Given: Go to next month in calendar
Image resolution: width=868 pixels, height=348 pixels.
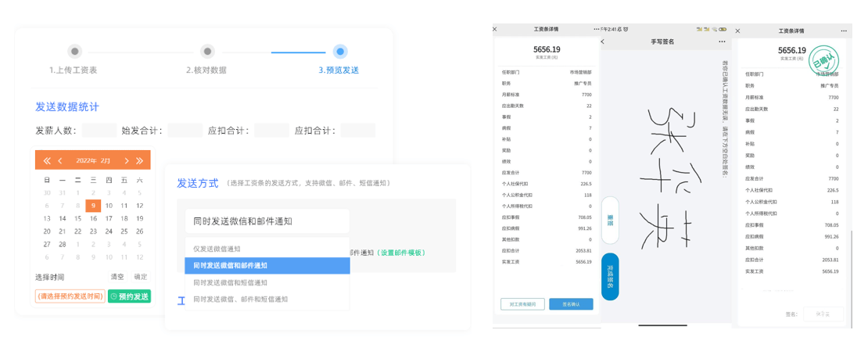Looking at the screenshot, I should pos(126,160).
